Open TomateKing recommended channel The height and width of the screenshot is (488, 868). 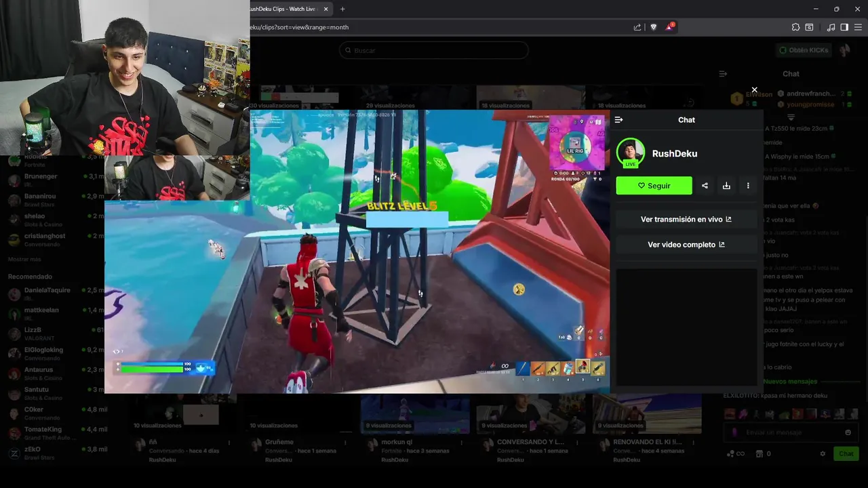point(57,433)
